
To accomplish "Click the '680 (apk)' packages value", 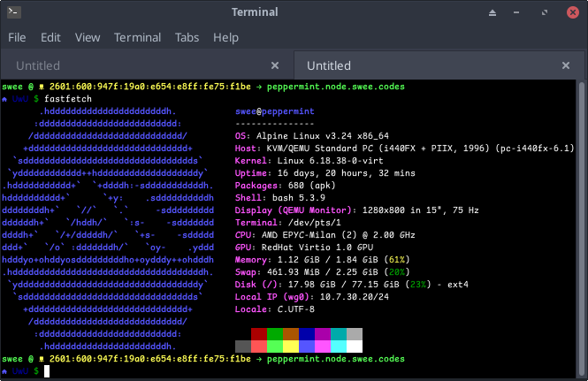I will (x=311, y=186).
